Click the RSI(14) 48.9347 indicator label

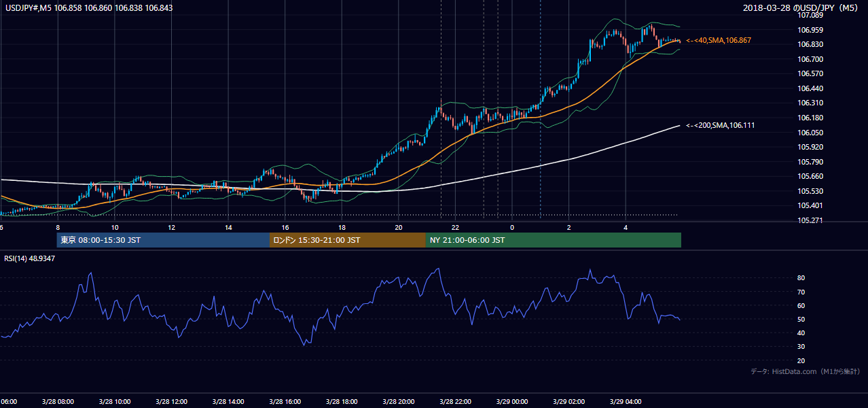pos(30,258)
